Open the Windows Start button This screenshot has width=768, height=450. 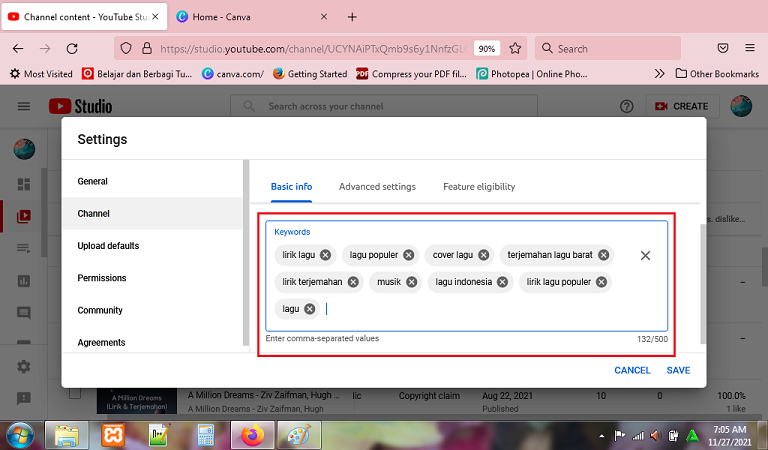pos(20,435)
